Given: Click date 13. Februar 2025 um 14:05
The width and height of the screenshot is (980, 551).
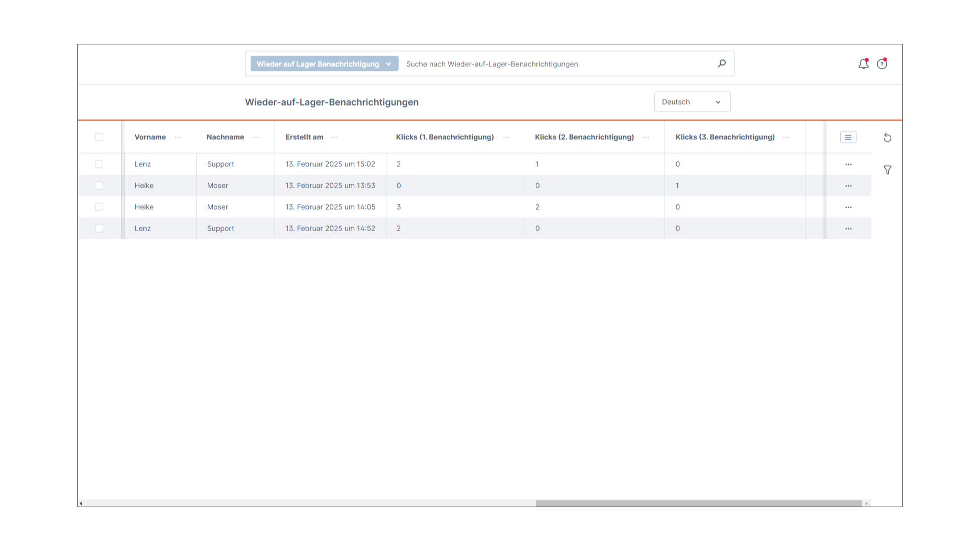Looking at the screenshot, I should pos(330,207).
